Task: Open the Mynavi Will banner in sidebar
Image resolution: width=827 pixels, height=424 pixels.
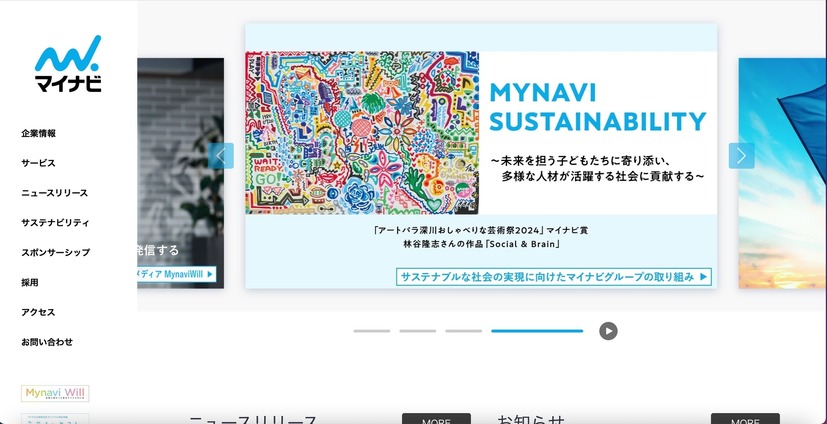Action: pyautogui.click(x=55, y=393)
